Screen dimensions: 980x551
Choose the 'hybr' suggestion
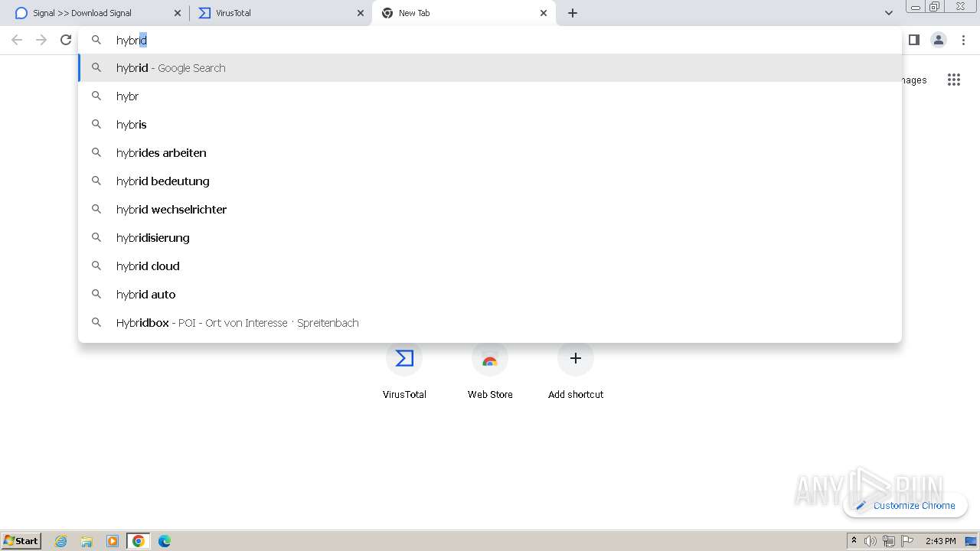pyautogui.click(x=490, y=96)
